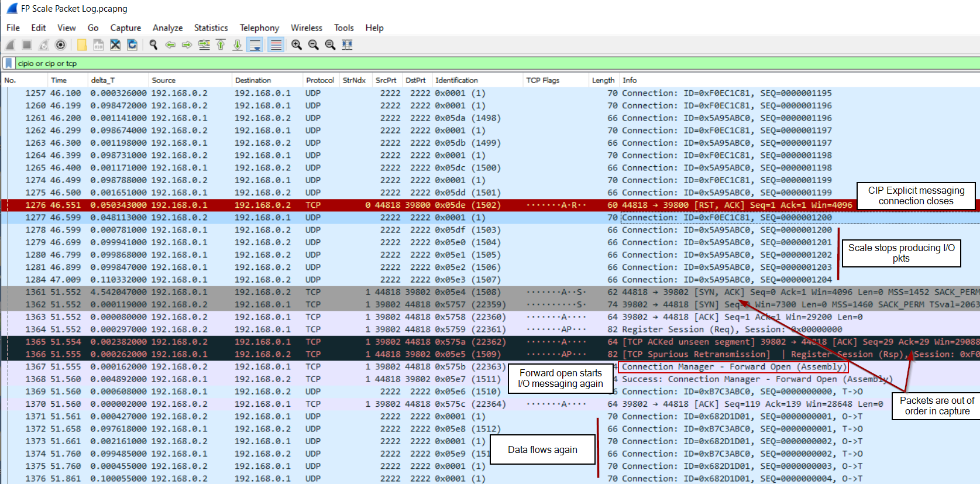
Task: Close this capture file
Action: [115, 44]
